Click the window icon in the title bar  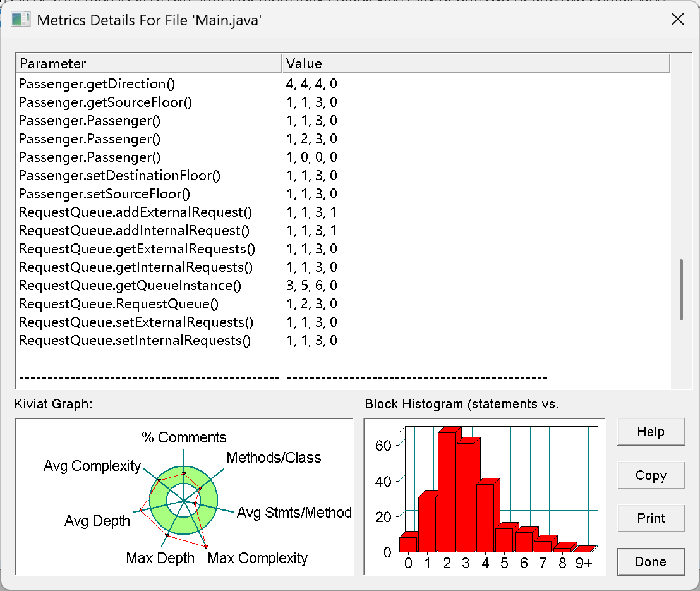pos(20,20)
